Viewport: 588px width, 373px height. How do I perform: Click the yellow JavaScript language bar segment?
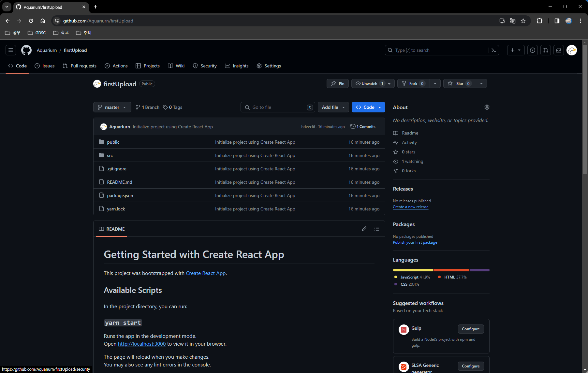coord(413,270)
